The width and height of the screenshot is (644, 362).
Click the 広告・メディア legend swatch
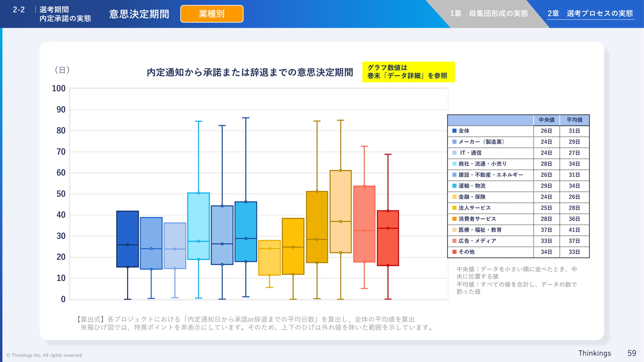(x=454, y=241)
